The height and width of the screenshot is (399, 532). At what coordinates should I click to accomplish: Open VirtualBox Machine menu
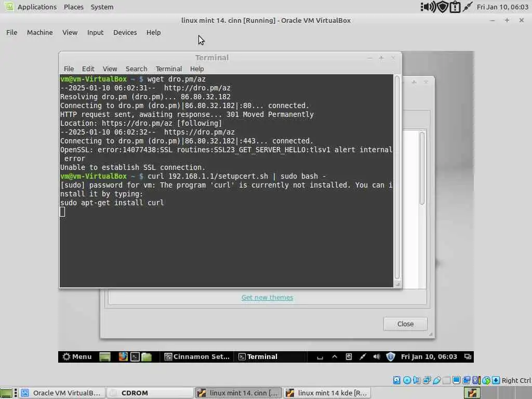point(39,33)
